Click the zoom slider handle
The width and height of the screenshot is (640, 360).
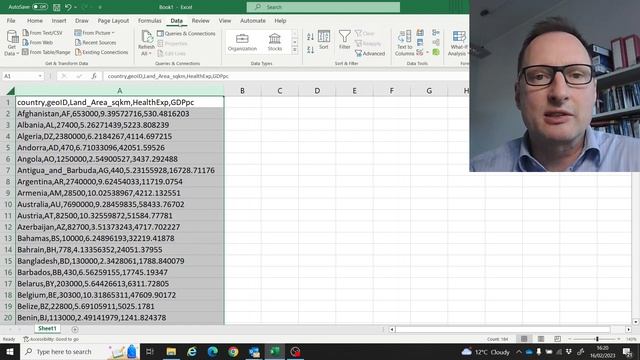(597, 339)
